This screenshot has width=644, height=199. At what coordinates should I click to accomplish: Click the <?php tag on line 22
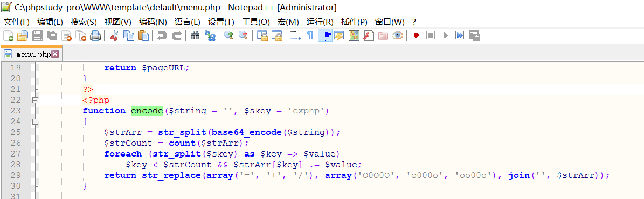click(x=96, y=100)
